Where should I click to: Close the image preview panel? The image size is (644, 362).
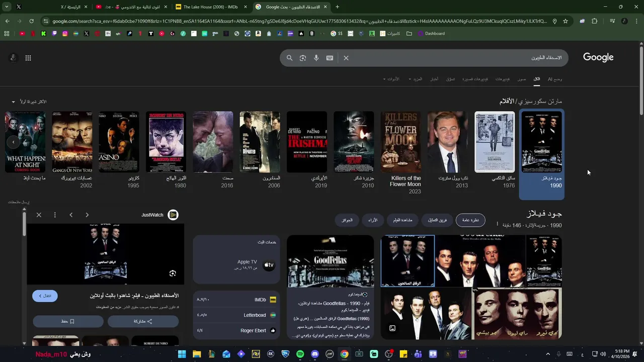(39, 215)
